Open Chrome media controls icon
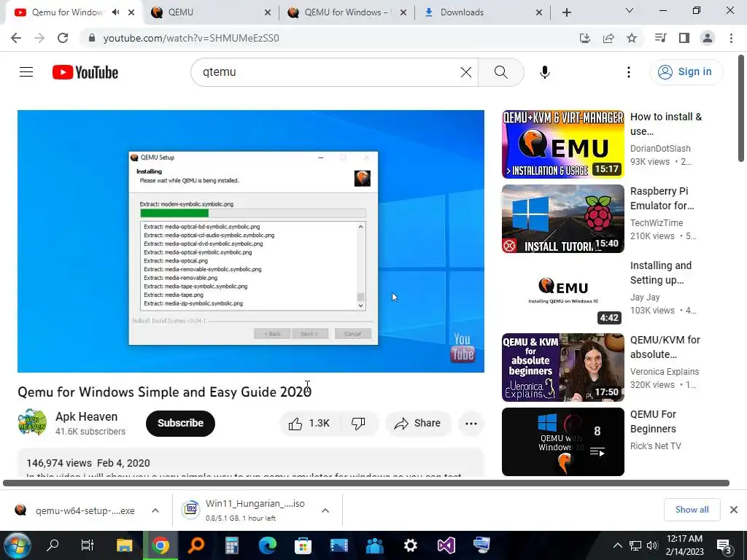Screen dimensions: 747x560 (x=660, y=38)
